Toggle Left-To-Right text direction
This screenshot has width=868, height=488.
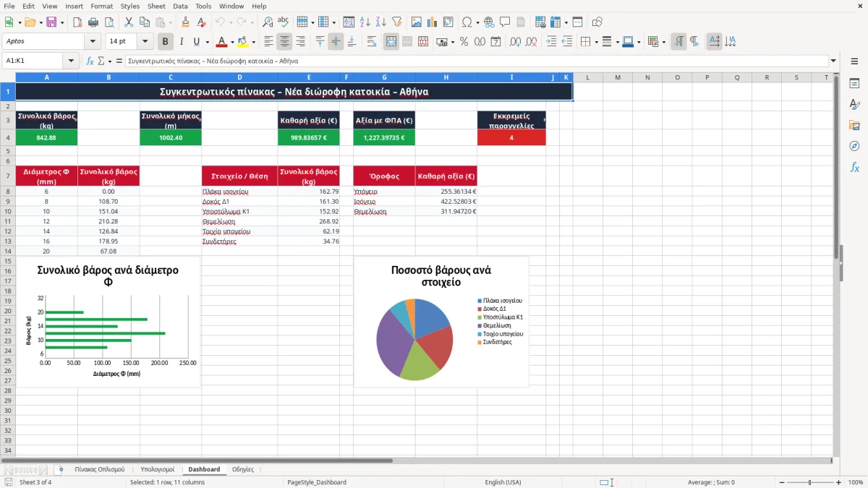pyautogui.click(x=678, y=42)
